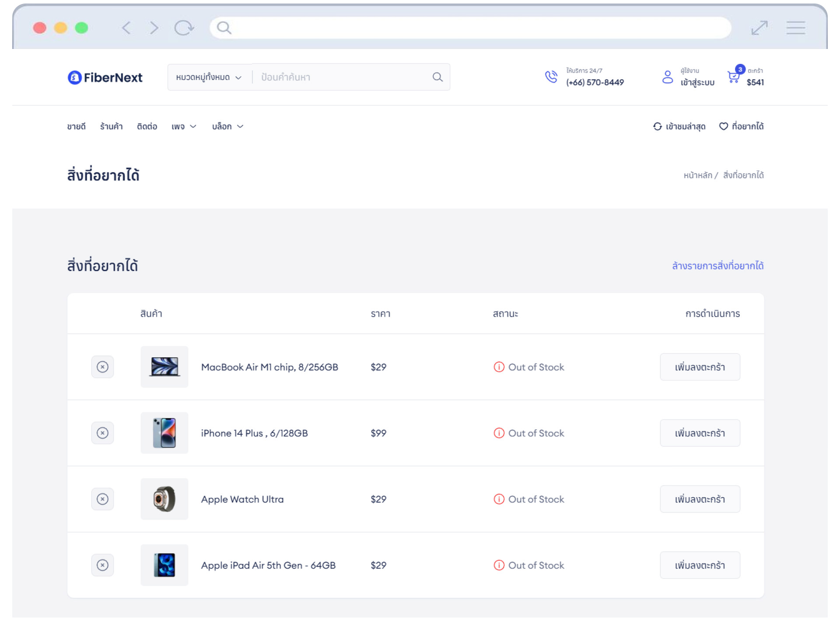Open the iPhone 14 Plus product thumbnail

pyautogui.click(x=164, y=433)
